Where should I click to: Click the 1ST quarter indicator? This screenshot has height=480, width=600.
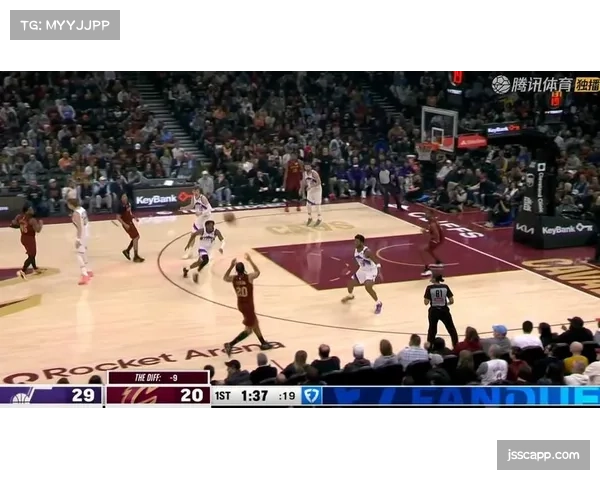(224, 396)
